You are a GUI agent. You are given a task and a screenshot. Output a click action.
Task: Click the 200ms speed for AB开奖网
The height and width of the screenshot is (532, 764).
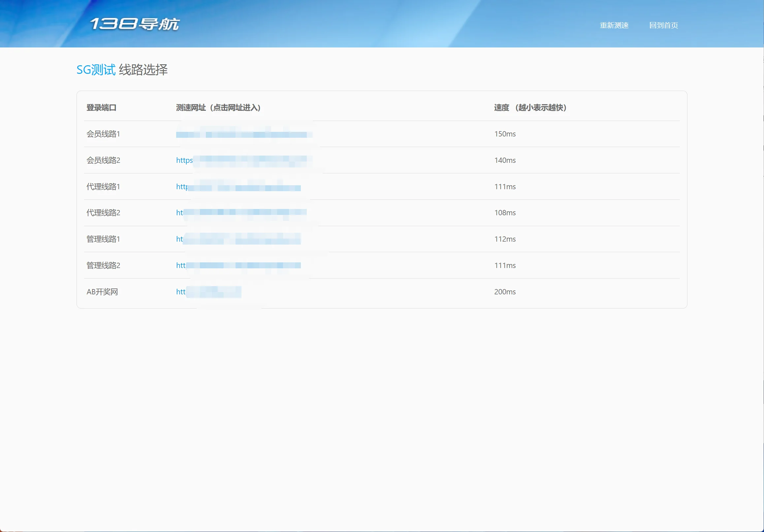click(504, 292)
